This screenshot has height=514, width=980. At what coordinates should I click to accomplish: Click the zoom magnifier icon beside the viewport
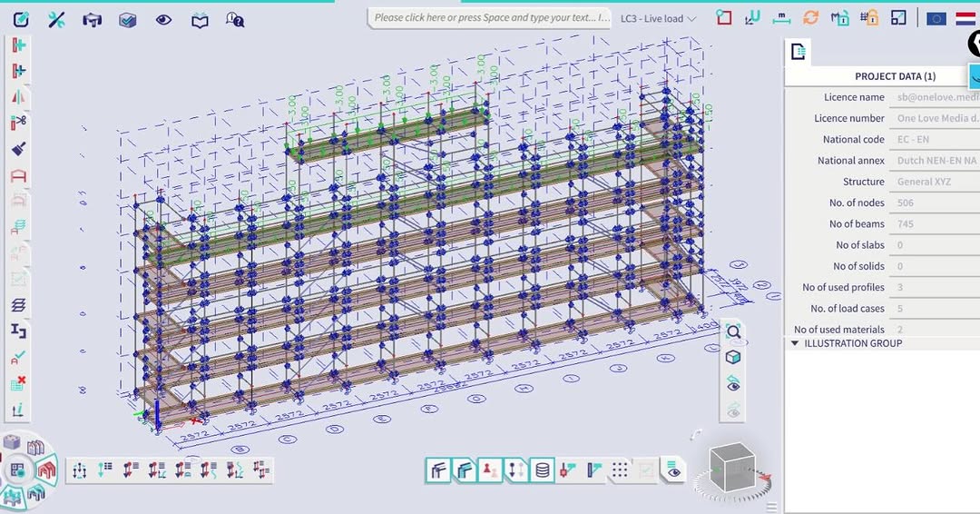[x=733, y=331]
